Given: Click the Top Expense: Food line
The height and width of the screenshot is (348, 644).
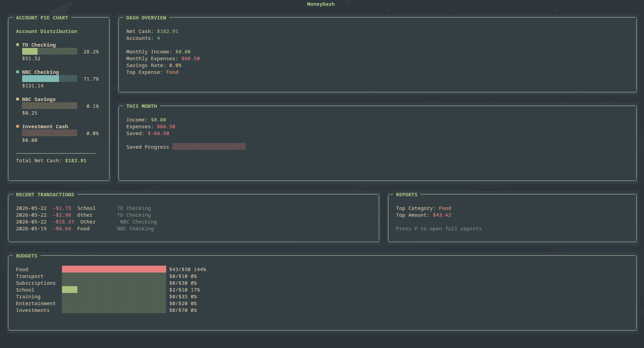Looking at the screenshot, I should (x=152, y=72).
